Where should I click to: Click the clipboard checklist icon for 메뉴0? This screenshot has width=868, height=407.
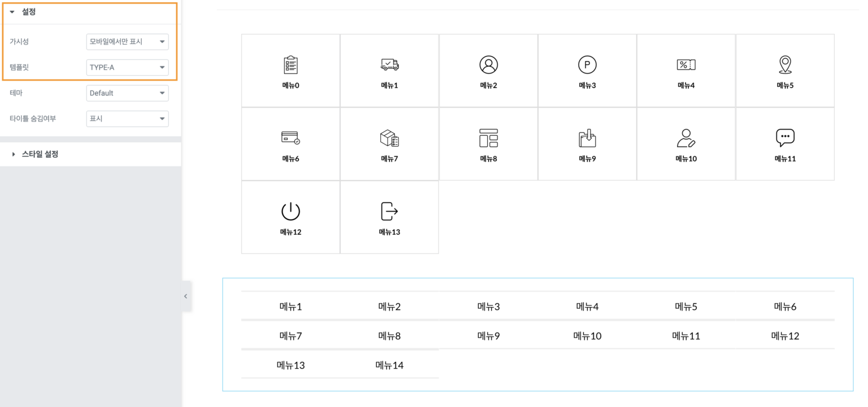[290, 65]
